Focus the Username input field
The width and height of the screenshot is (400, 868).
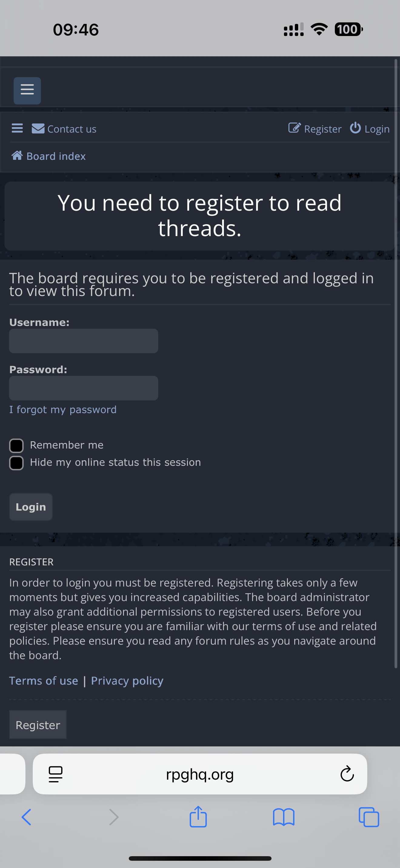tap(83, 341)
